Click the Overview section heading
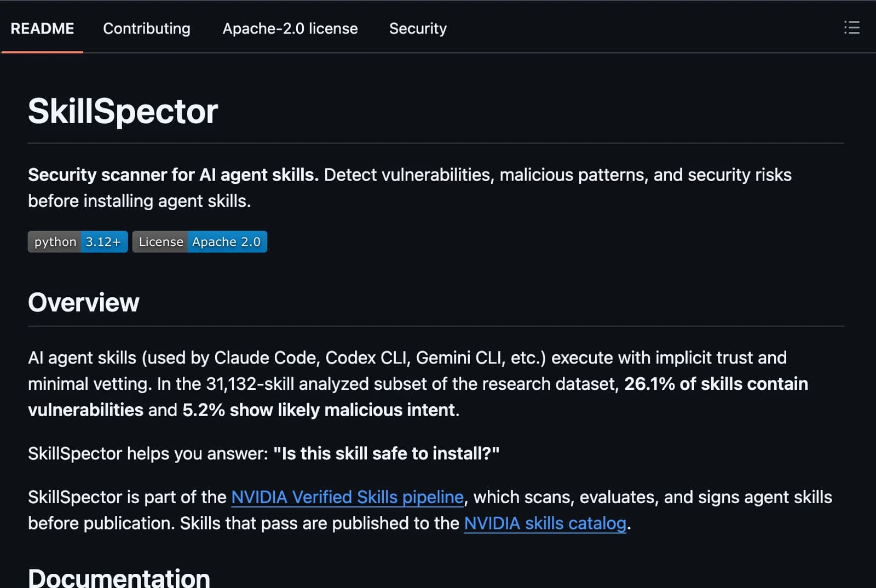This screenshot has height=588, width=876. [84, 302]
